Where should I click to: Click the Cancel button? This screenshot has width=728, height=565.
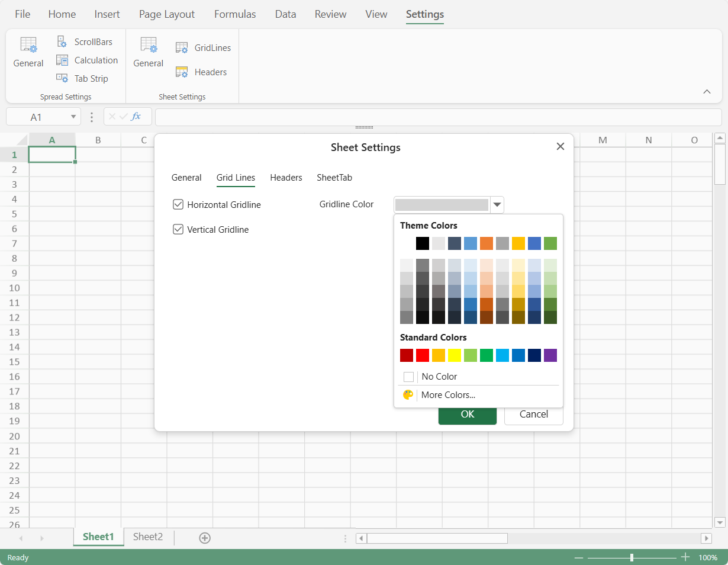pos(533,414)
